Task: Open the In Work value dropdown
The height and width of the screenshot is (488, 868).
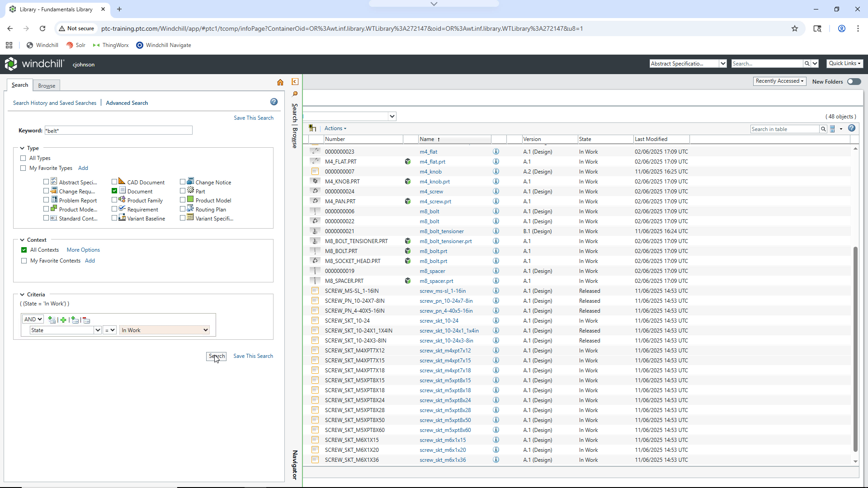Action: click(x=165, y=330)
